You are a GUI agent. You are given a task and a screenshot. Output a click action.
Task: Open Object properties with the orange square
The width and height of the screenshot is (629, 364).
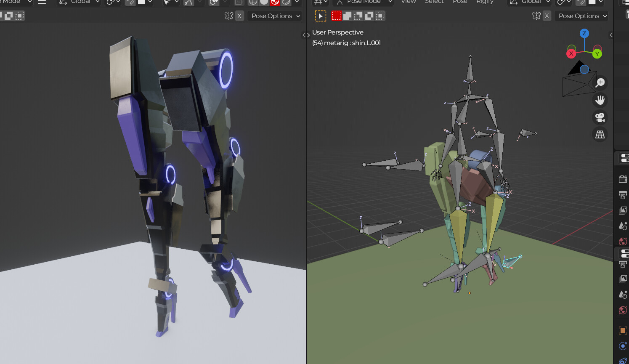point(623,331)
